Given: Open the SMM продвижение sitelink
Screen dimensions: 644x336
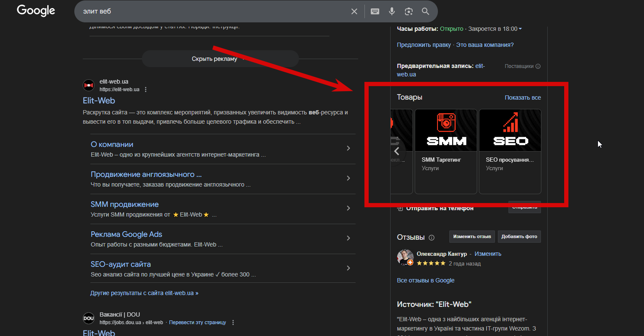Looking at the screenshot, I should coord(125,204).
